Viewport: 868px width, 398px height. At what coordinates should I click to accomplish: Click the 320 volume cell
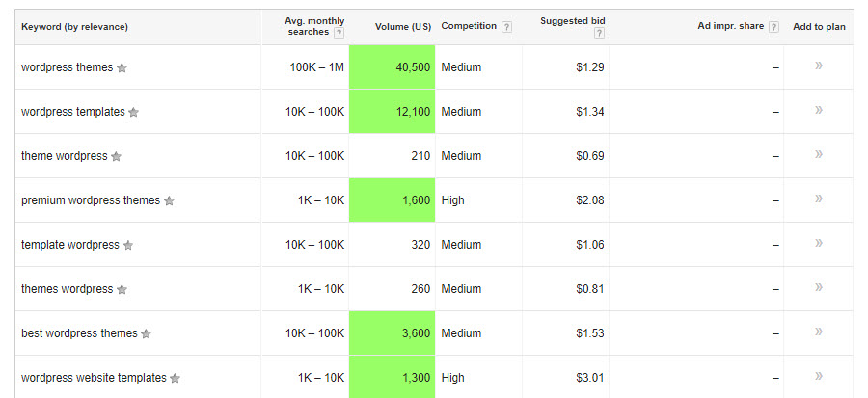pyautogui.click(x=392, y=245)
